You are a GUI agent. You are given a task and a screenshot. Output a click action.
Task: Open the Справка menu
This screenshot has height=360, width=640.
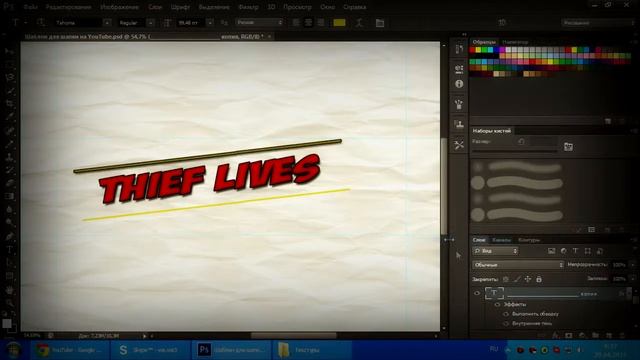(354, 7)
